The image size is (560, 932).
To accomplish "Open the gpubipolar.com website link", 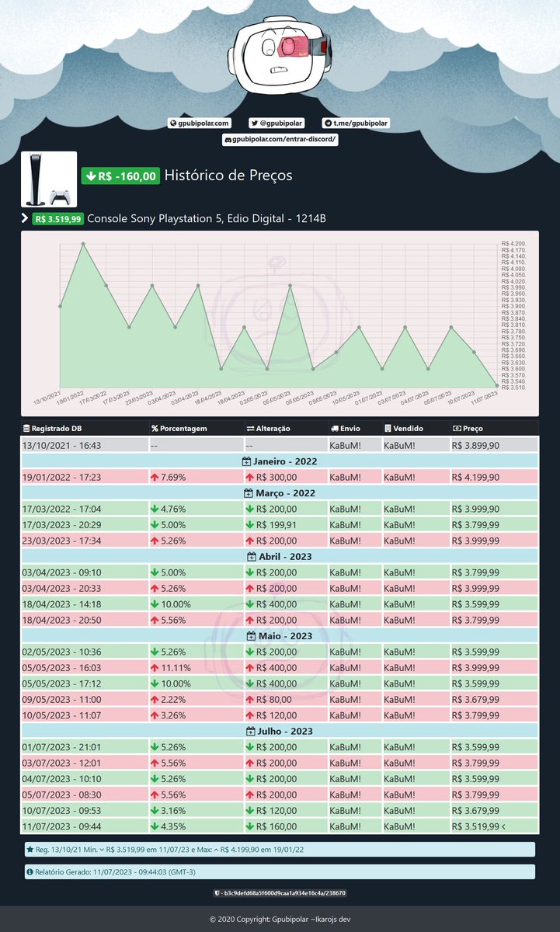I will (200, 123).
